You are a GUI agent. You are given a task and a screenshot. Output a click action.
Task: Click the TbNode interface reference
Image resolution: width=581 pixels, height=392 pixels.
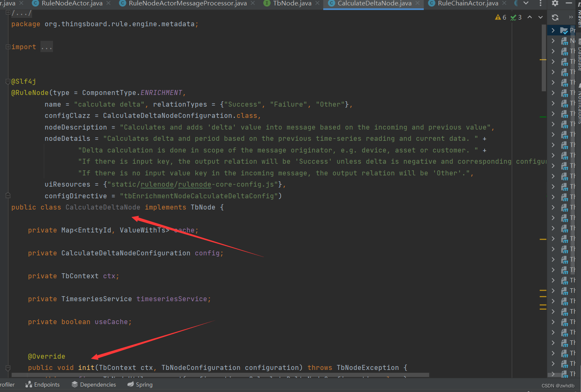pos(203,207)
